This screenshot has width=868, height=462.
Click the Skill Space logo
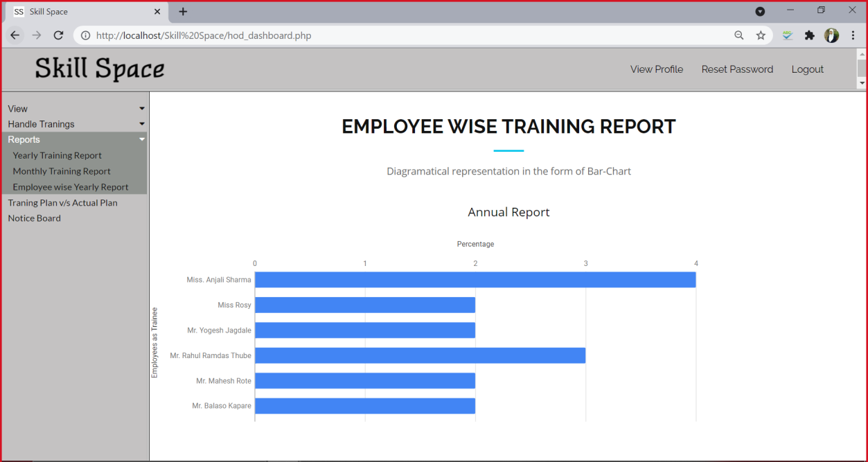pos(99,69)
